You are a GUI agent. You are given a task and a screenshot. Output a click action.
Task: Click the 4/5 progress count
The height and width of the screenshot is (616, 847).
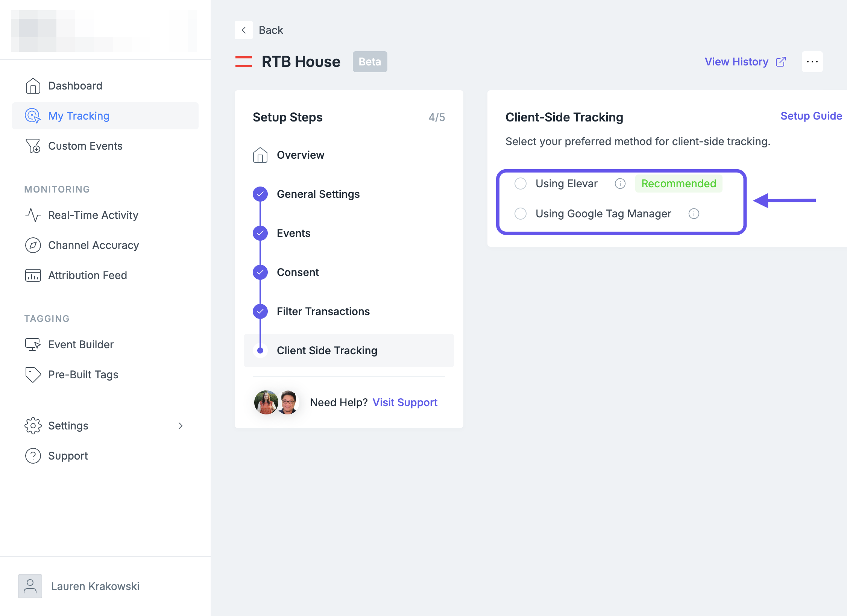[x=437, y=117]
